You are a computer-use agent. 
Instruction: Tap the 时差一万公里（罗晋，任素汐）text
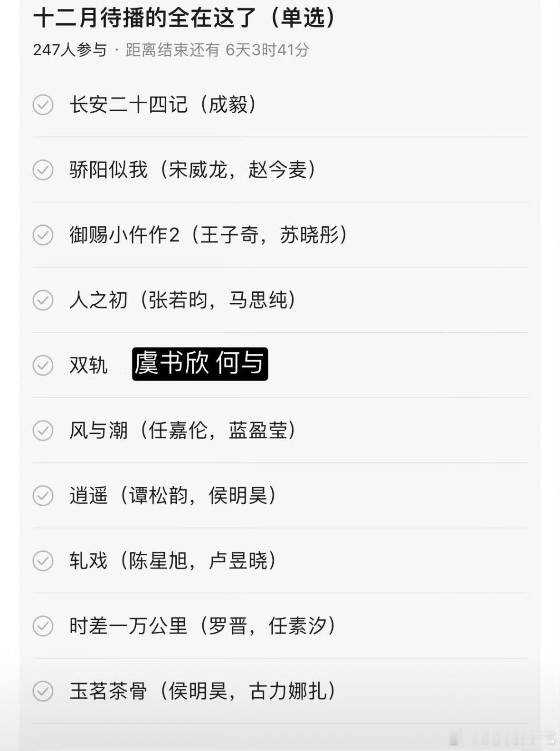pos(203,626)
